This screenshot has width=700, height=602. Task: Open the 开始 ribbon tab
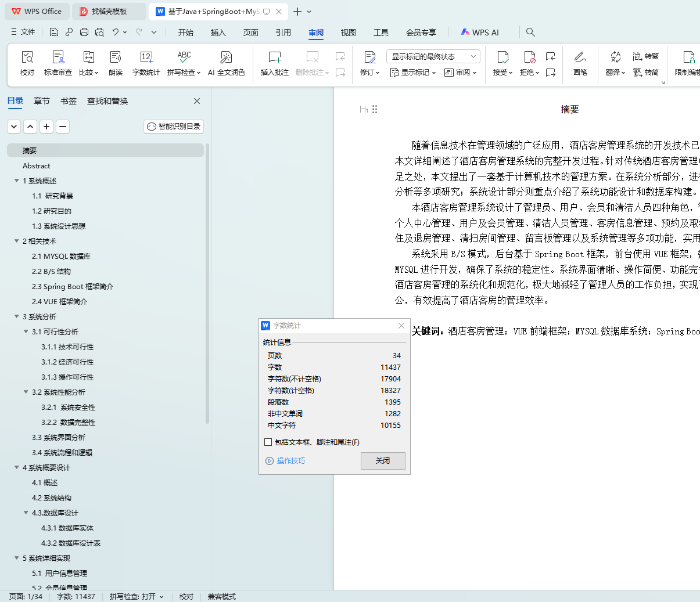pyautogui.click(x=186, y=33)
